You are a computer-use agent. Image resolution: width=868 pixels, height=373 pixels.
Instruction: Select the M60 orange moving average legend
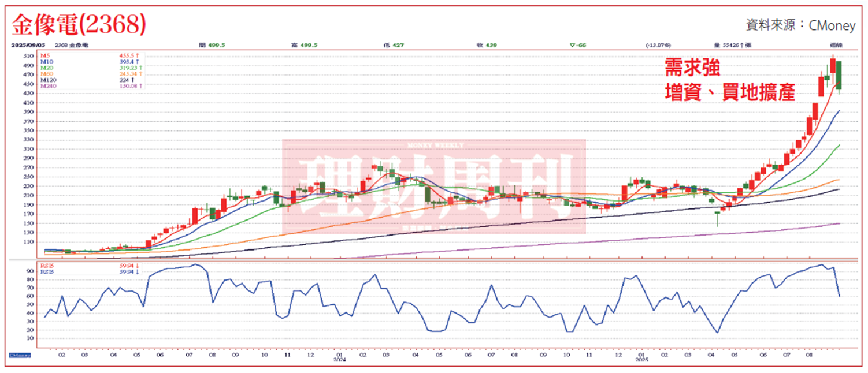[46, 74]
